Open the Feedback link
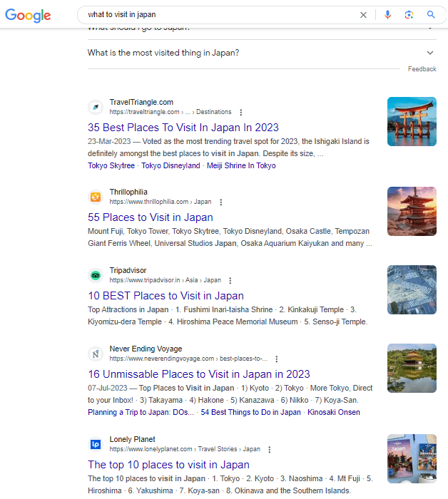This screenshot has height=499, width=448. (x=422, y=69)
